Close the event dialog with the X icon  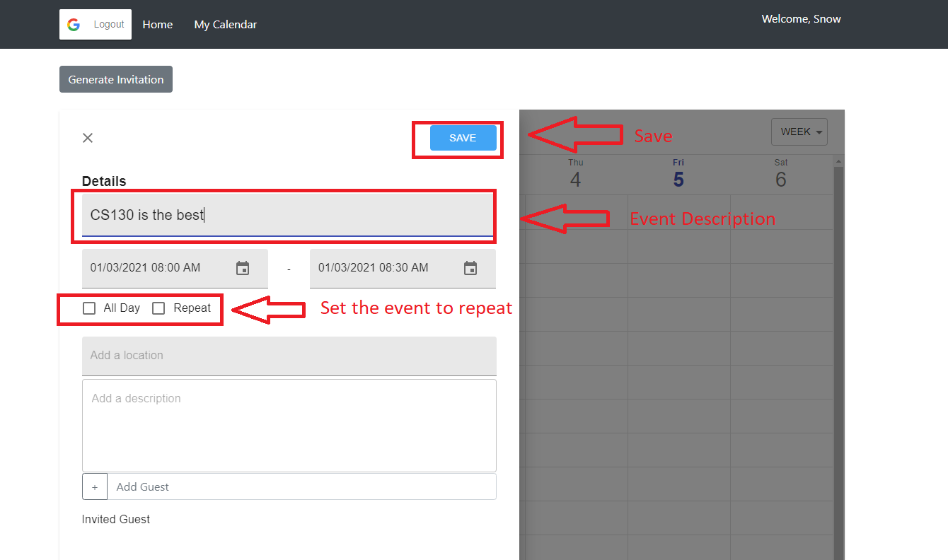tap(87, 137)
